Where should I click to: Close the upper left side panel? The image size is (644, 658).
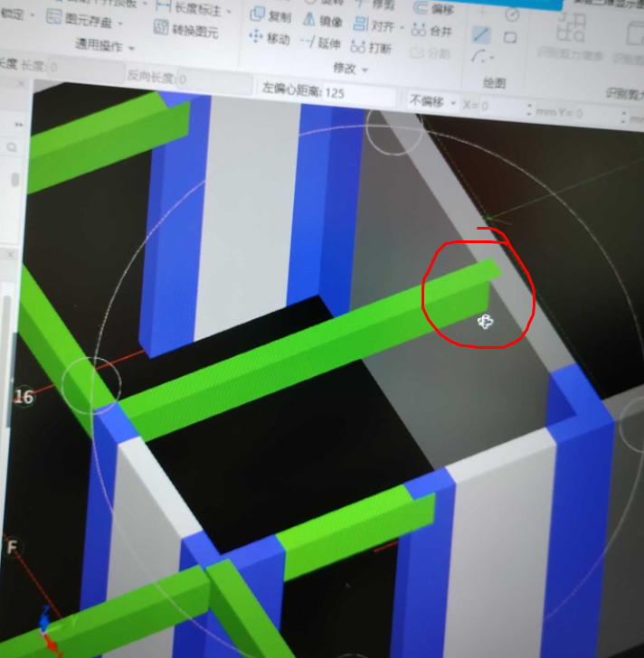(x=21, y=84)
